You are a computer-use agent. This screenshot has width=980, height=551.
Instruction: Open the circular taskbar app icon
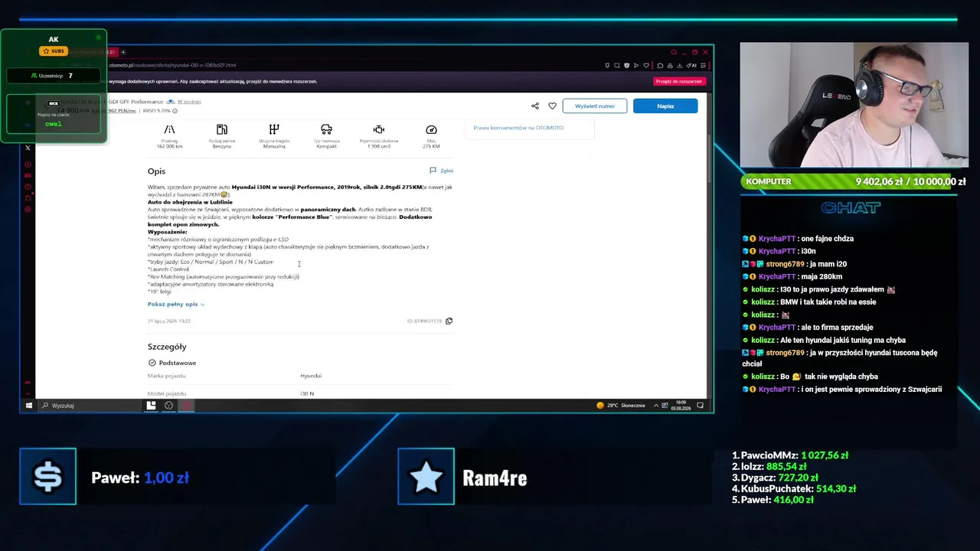tap(169, 406)
